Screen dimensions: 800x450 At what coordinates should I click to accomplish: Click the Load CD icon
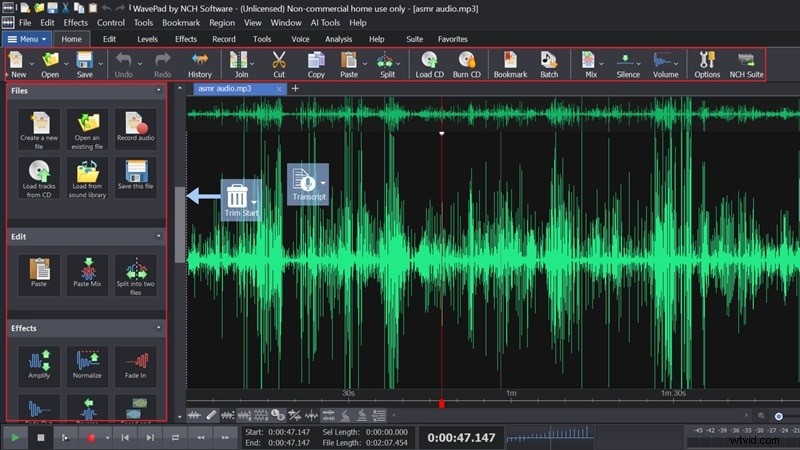pyautogui.click(x=430, y=64)
